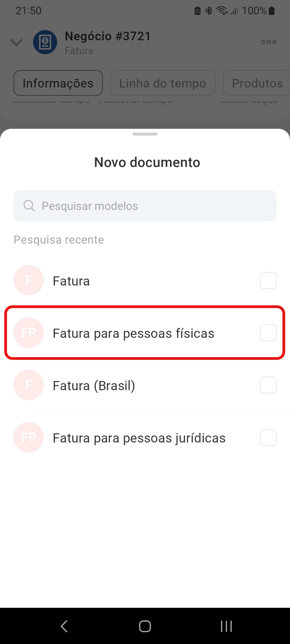
Task: Open the Produtos tab
Action: coord(257,83)
